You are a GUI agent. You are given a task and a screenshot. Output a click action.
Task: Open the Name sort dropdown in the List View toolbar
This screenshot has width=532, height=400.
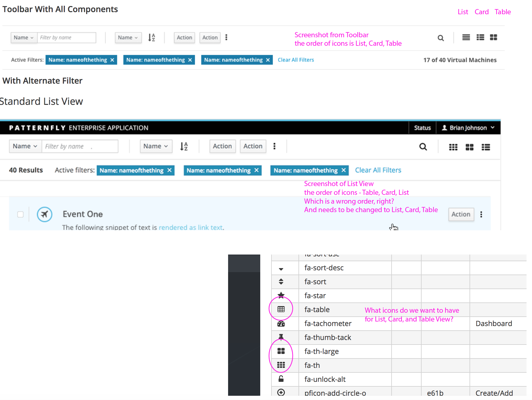156,146
